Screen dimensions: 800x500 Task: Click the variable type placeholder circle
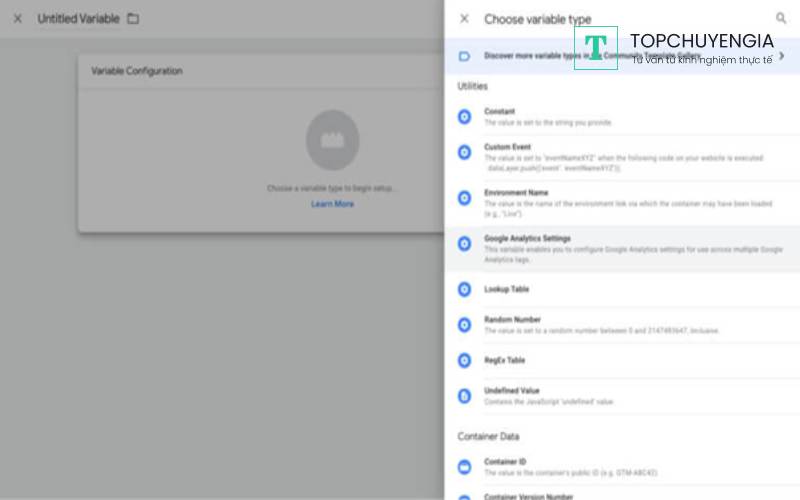pyautogui.click(x=332, y=137)
